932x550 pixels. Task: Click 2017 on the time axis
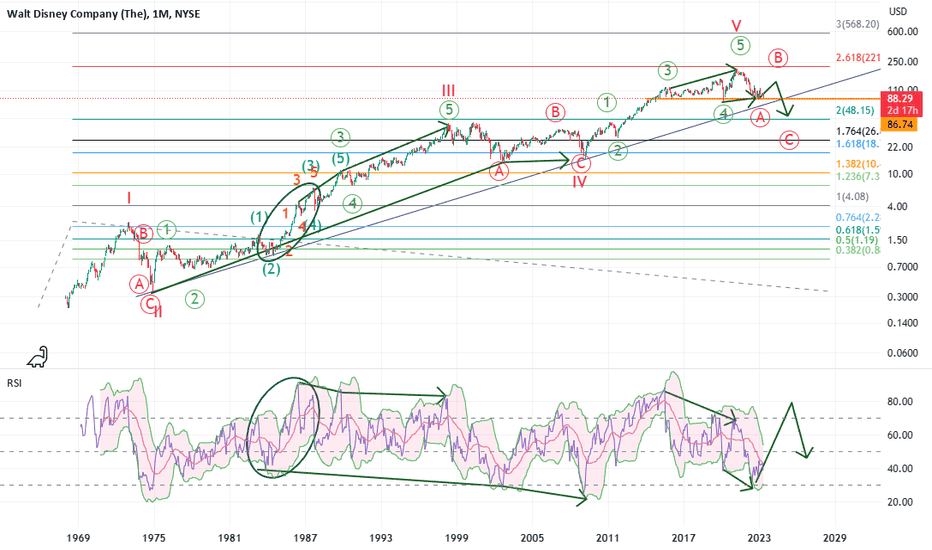(x=684, y=539)
